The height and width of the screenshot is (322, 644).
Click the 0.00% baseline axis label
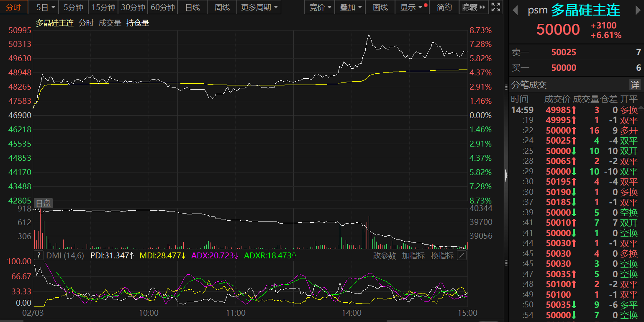(x=481, y=115)
